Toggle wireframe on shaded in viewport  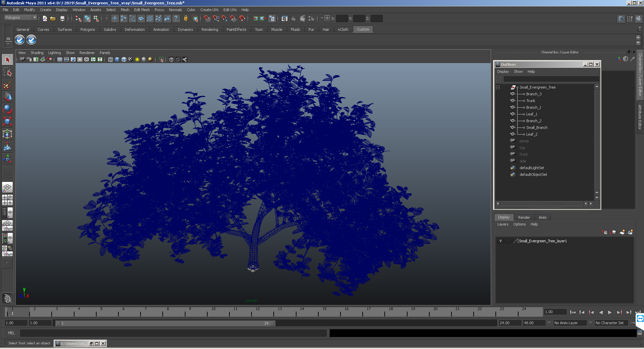pyautogui.click(x=124, y=59)
